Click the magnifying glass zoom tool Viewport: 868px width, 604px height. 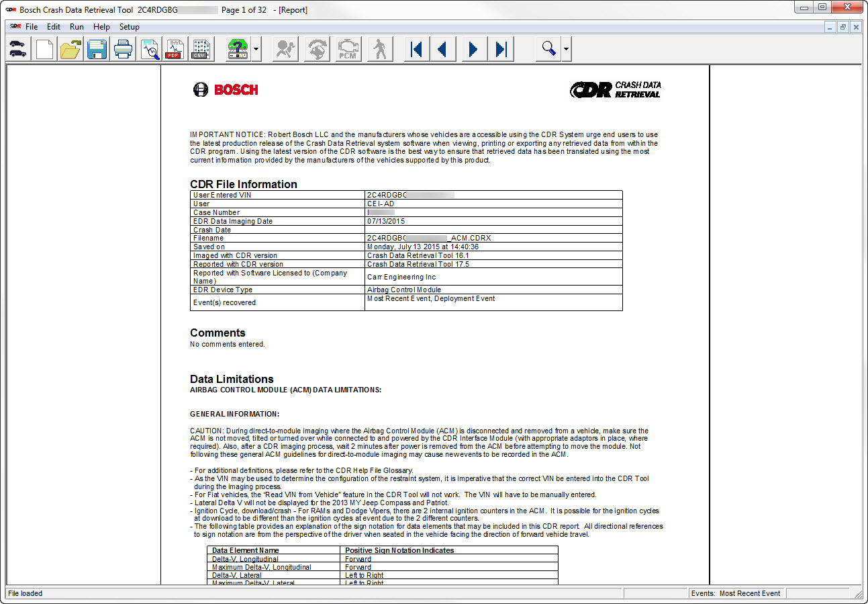click(549, 49)
